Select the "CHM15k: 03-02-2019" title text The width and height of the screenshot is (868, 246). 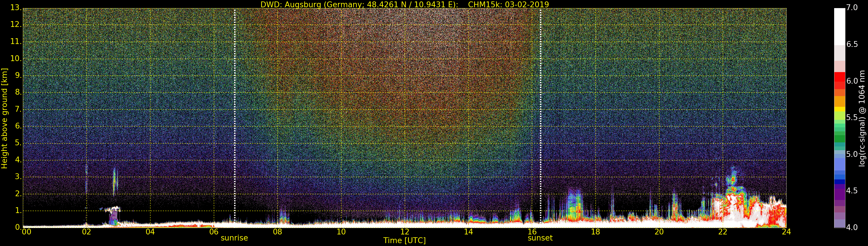(508, 4)
